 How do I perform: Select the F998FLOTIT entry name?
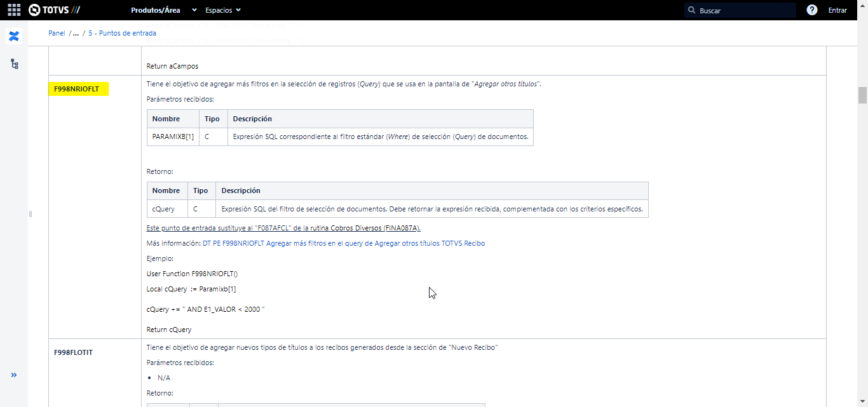click(73, 352)
